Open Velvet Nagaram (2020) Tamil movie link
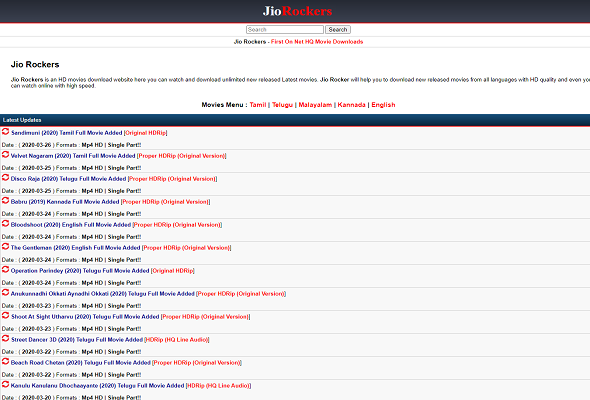The width and height of the screenshot is (590, 400). click(x=119, y=156)
